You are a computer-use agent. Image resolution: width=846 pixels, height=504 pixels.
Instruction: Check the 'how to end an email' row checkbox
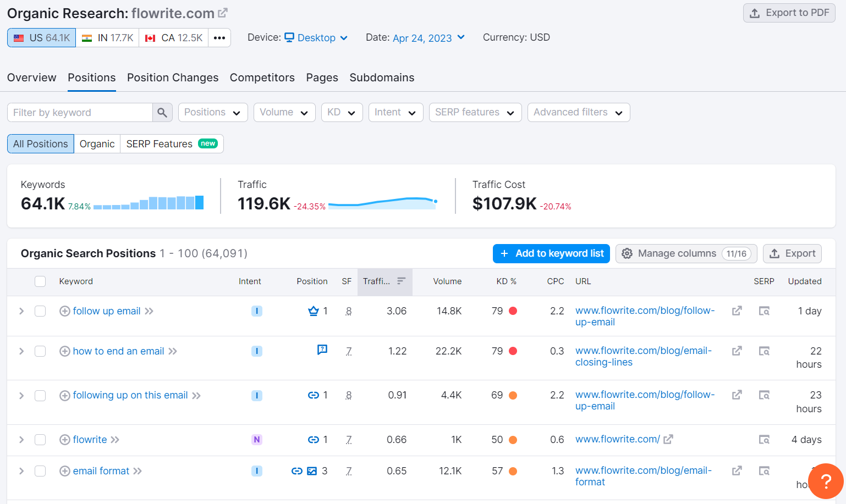(x=40, y=351)
